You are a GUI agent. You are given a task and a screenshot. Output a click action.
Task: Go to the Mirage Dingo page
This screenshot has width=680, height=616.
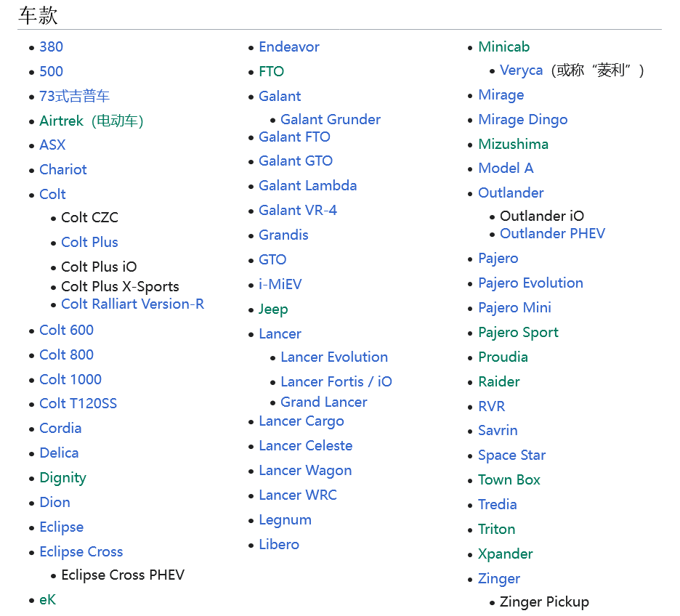[x=523, y=120]
